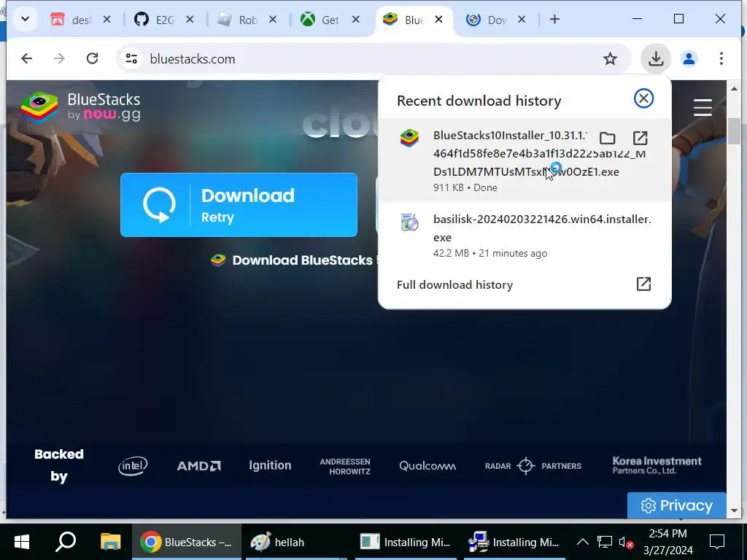Open a new browser tab
The width and height of the screenshot is (747, 560).
(554, 20)
